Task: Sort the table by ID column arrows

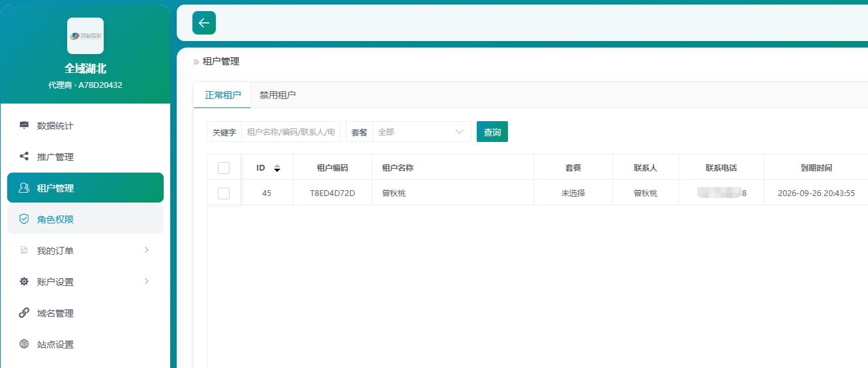Action: 277,168
